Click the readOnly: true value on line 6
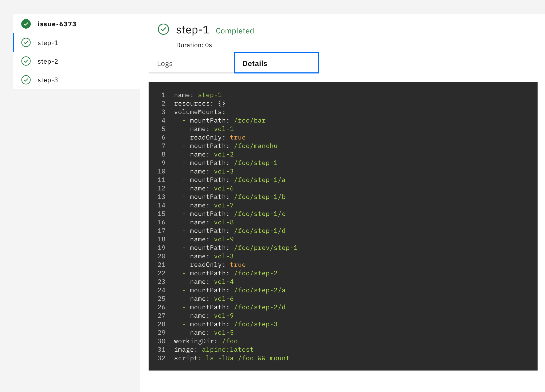Image resolution: width=545 pixels, height=392 pixels. 238,137
